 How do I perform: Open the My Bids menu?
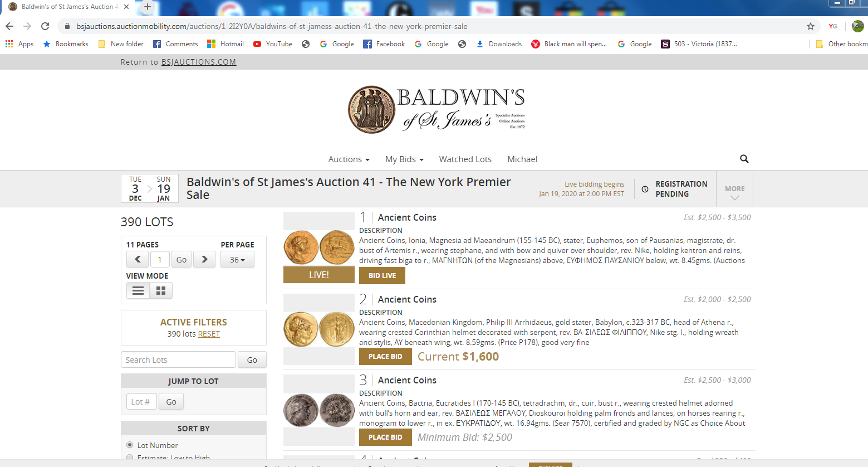tap(404, 159)
